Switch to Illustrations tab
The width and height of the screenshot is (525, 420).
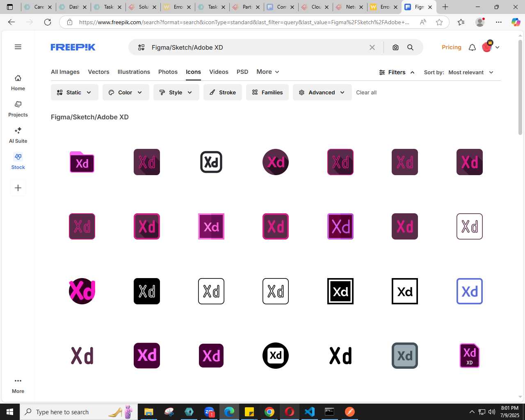(x=134, y=72)
